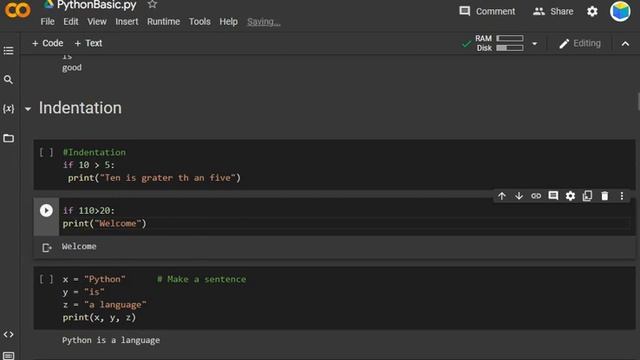Open the variables inspector icon

coord(8,109)
